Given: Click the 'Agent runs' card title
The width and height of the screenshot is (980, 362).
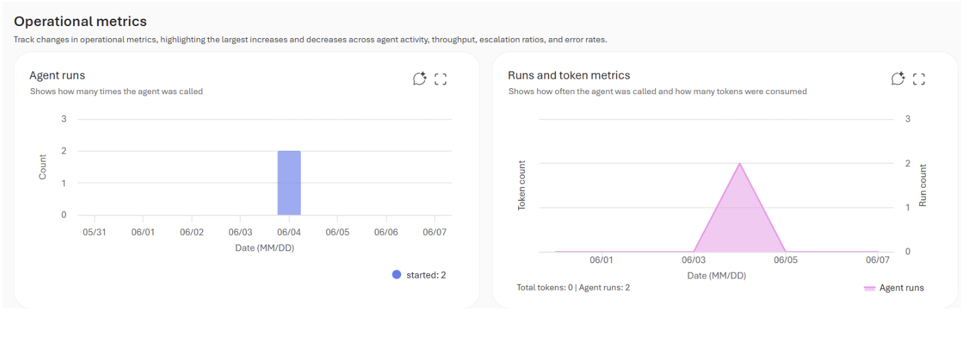Looking at the screenshot, I should point(57,75).
